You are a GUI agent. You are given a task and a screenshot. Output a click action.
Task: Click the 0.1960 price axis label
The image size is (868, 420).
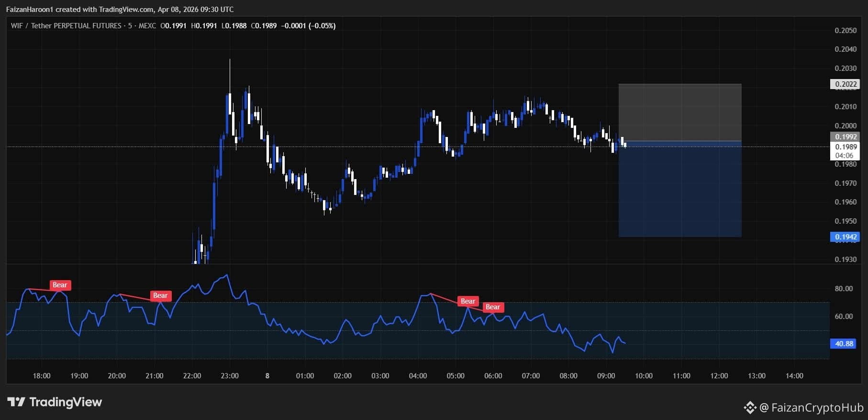click(846, 202)
